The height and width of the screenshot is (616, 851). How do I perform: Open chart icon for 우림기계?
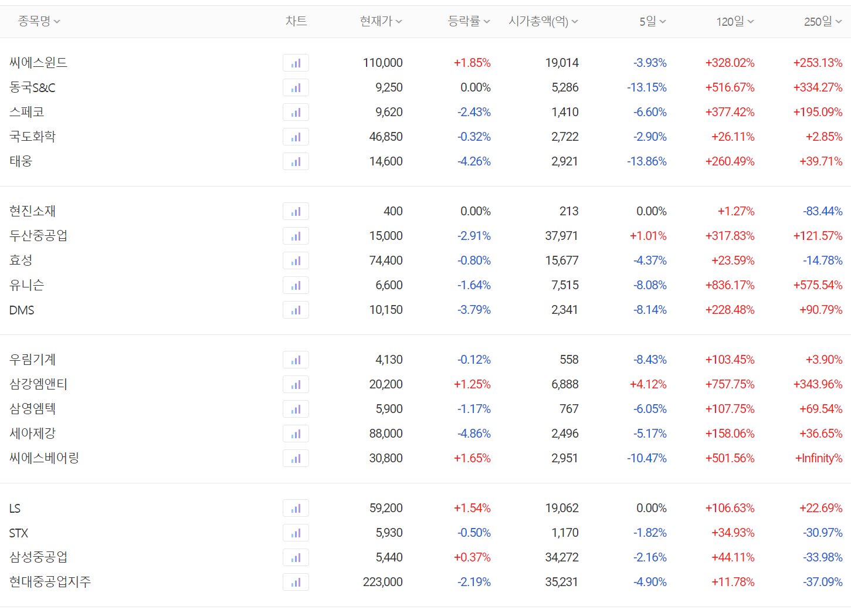296,360
